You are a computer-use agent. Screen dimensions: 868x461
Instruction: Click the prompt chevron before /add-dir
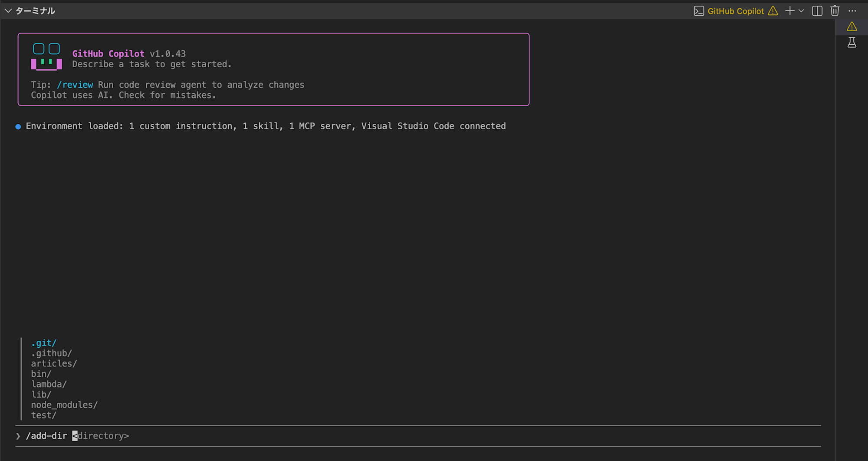(18, 436)
